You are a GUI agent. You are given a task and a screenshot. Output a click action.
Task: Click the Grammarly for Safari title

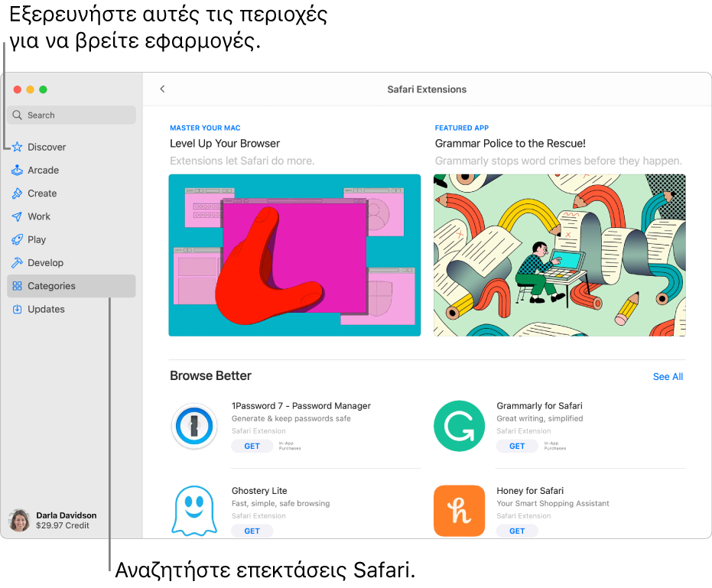(539, 405)
